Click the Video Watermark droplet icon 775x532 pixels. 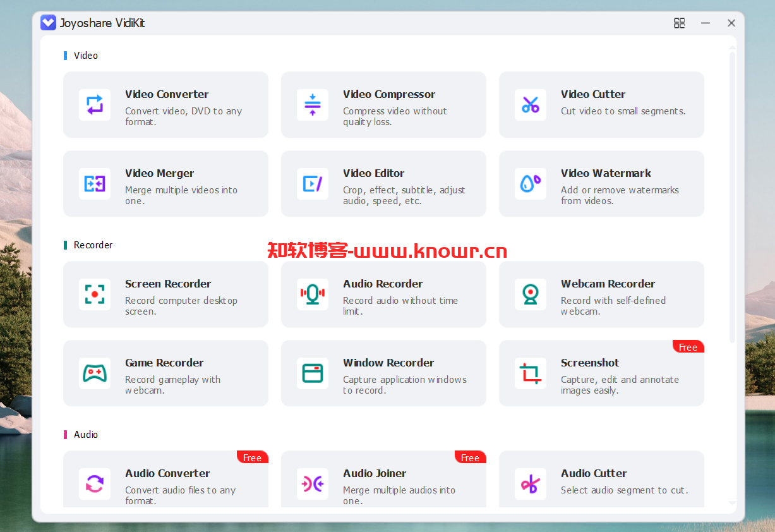point(531,184)
